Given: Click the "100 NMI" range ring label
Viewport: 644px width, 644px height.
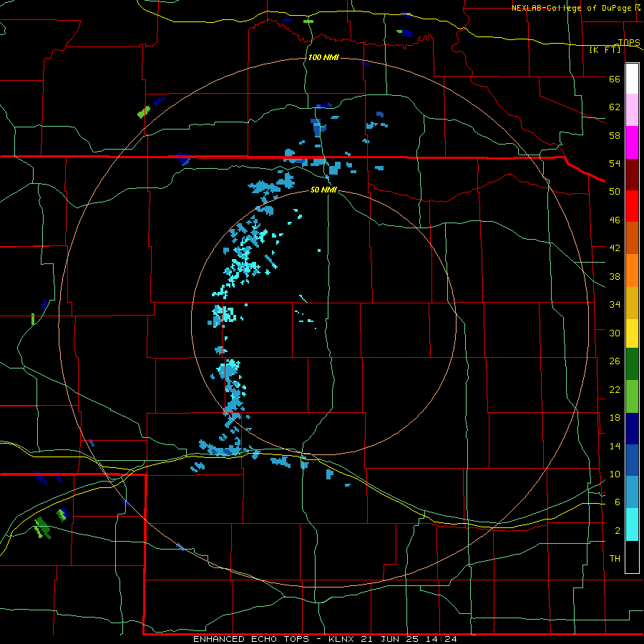Looking at the screenshot, I should coord(323,57).
